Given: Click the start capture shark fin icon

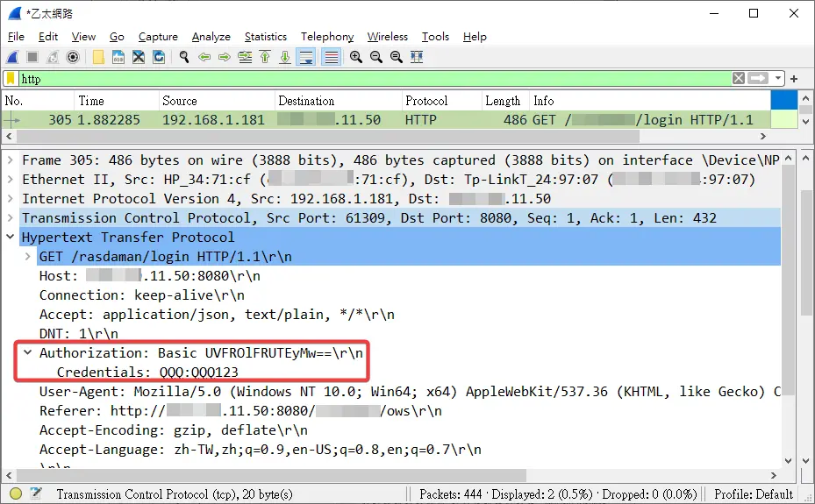Looking at the screenshot, I should pyautogui.click(x=12, y=57).
